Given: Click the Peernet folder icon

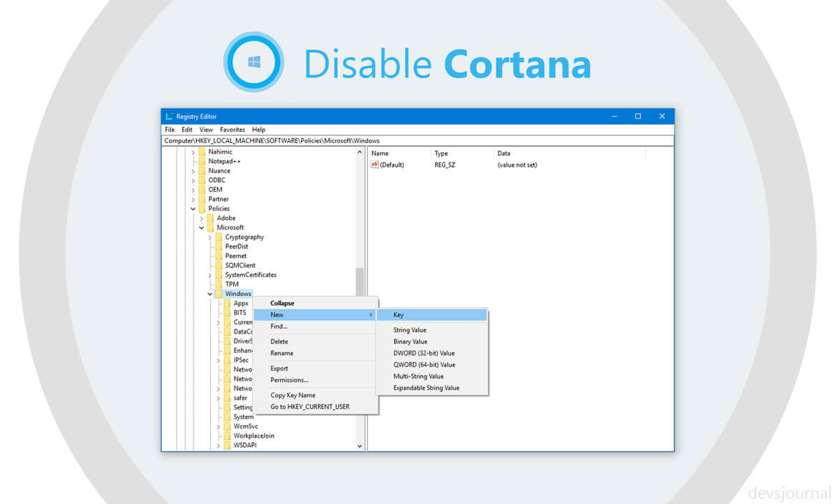Looking at the screenshot, I should 219,255.
